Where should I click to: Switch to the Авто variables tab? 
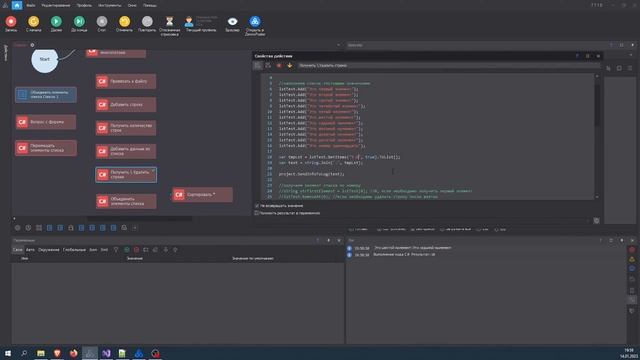[x=30, y=249]
